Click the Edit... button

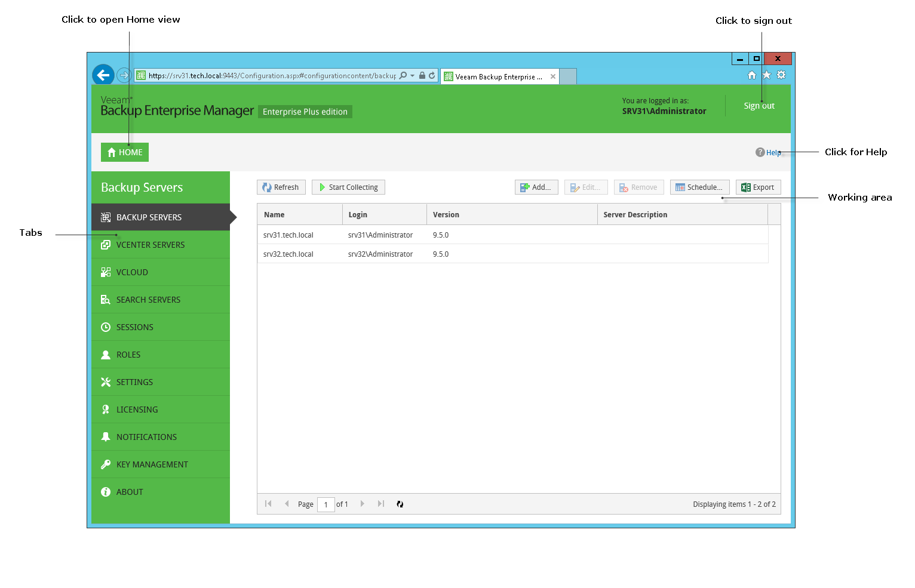tap(586, 187)
